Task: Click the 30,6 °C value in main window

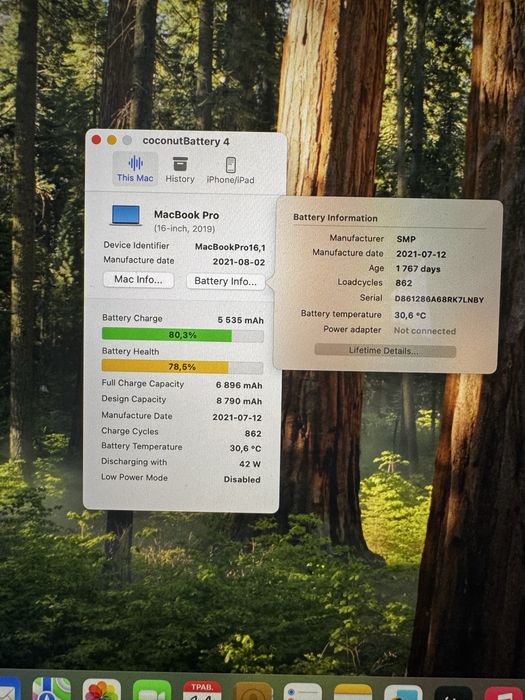Action: pos(245,449)
